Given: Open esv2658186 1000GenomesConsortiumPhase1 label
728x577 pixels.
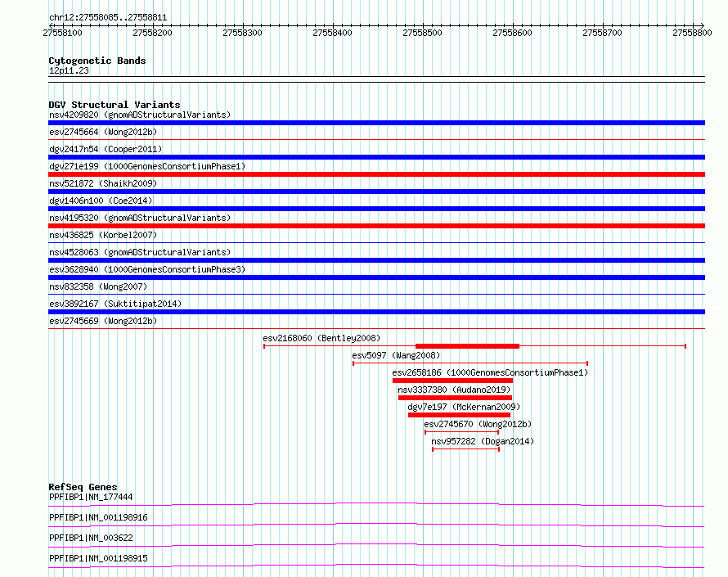Looking at the screenshot, I should tap(490, 372).
